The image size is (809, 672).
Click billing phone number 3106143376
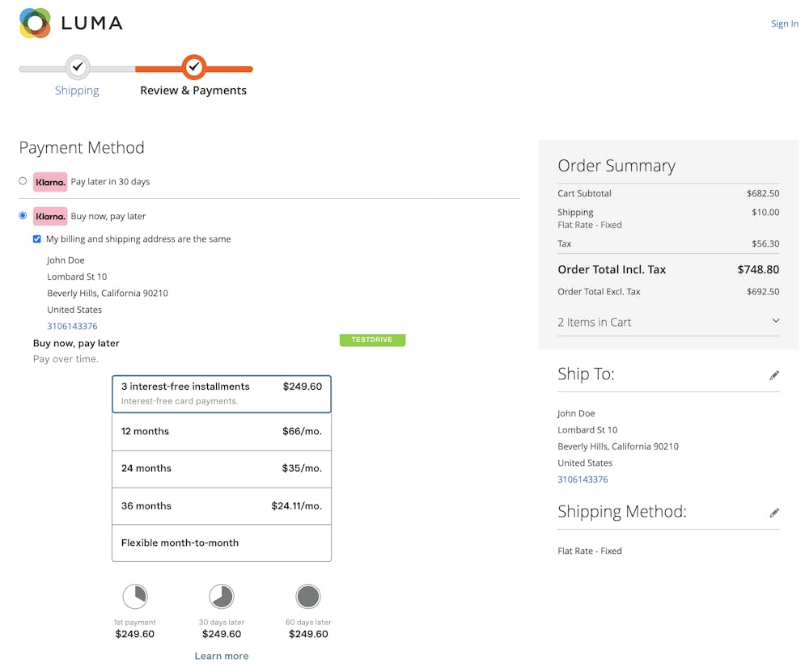[72, 326]
